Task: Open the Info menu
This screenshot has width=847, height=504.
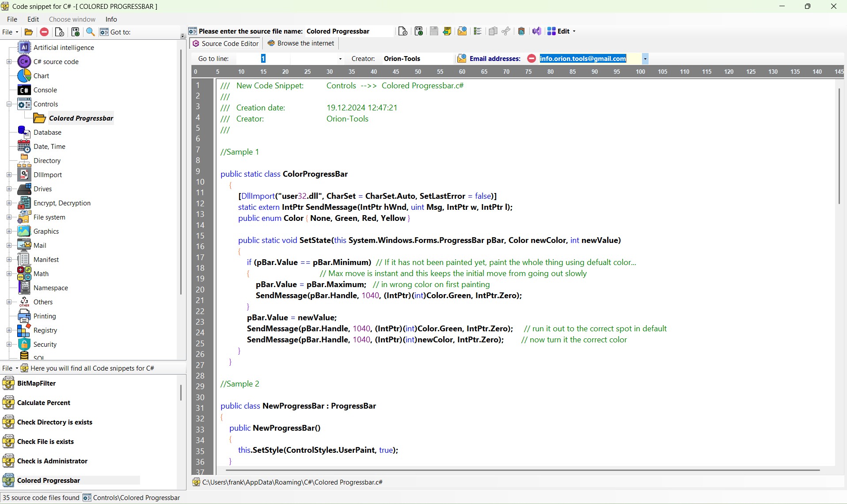Action: click(x=111, y=19)
